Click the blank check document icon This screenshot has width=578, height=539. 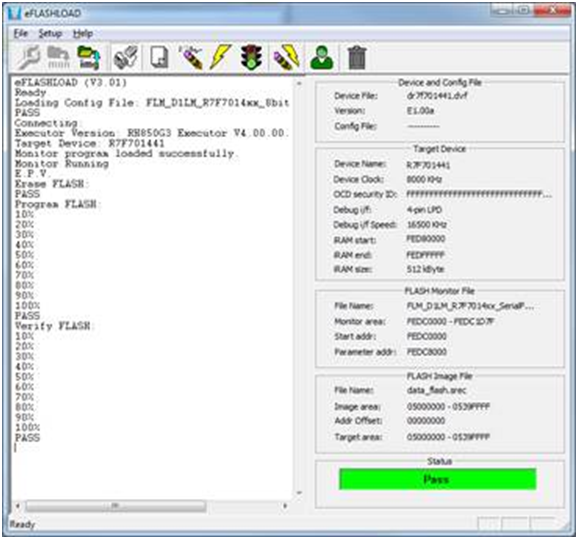point(160,57)
